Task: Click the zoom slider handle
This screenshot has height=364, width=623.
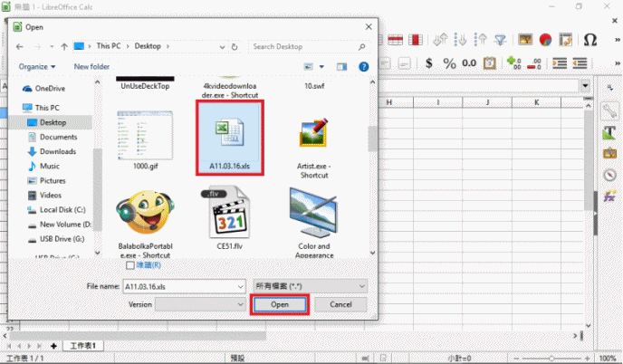Action: point(551,359)
